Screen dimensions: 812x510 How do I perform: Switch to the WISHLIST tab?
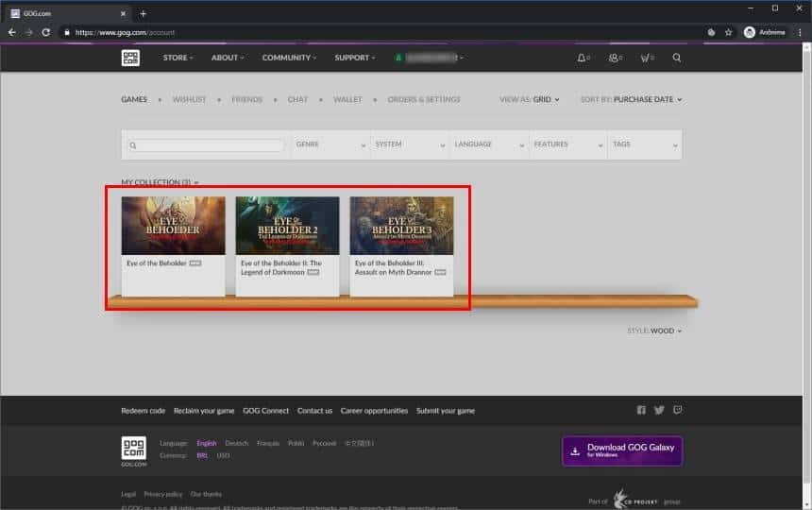[x=189, y=99]
